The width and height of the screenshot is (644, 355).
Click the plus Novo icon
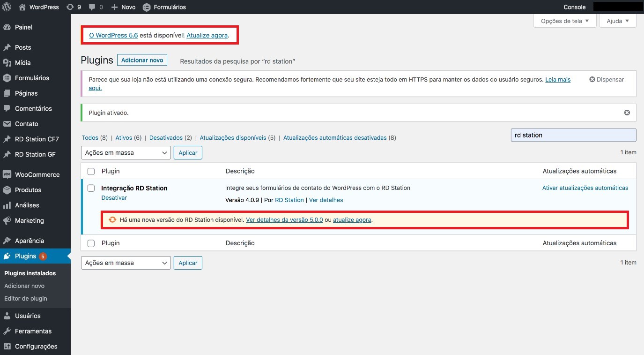(x=115, y=7)
